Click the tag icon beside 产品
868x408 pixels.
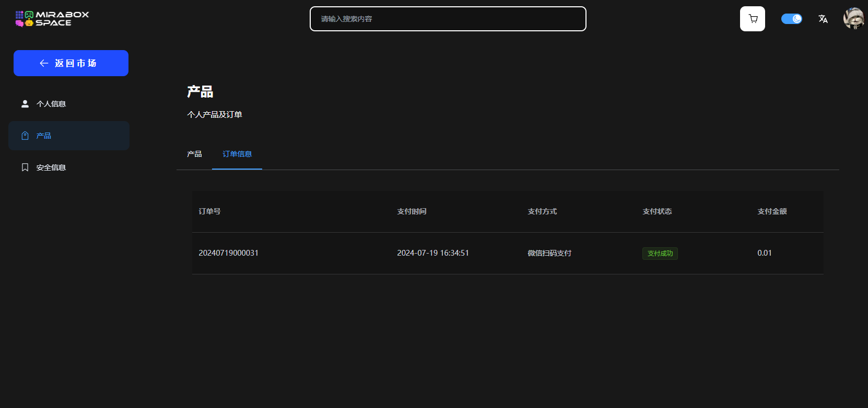click(25, 136)
